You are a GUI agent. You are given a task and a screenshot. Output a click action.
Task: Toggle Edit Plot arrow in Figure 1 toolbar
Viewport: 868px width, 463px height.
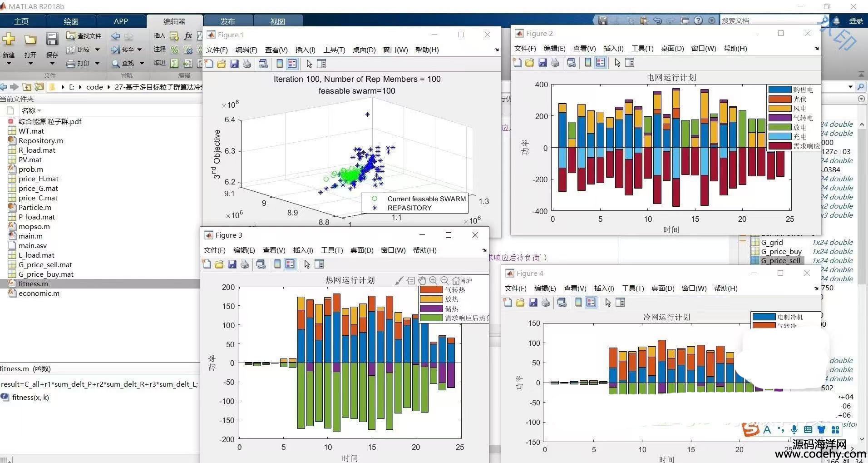[x=309, y=64]
